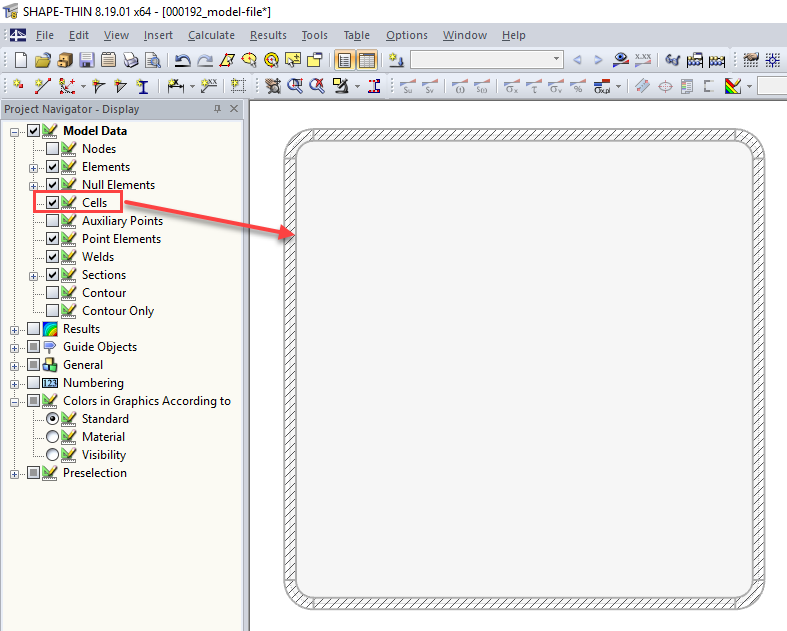This screenshot has height=631, width=787.
Task: Click the pan view hand tool
Action: tap(273, 86)
